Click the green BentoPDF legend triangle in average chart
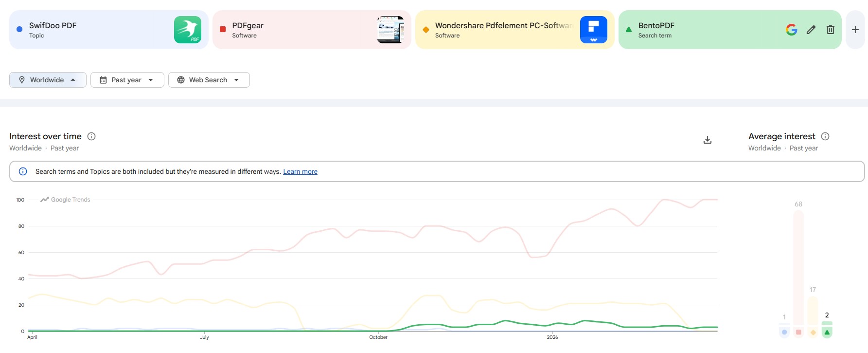The height and width of the screenshot is (353, 868). (827, 332)
